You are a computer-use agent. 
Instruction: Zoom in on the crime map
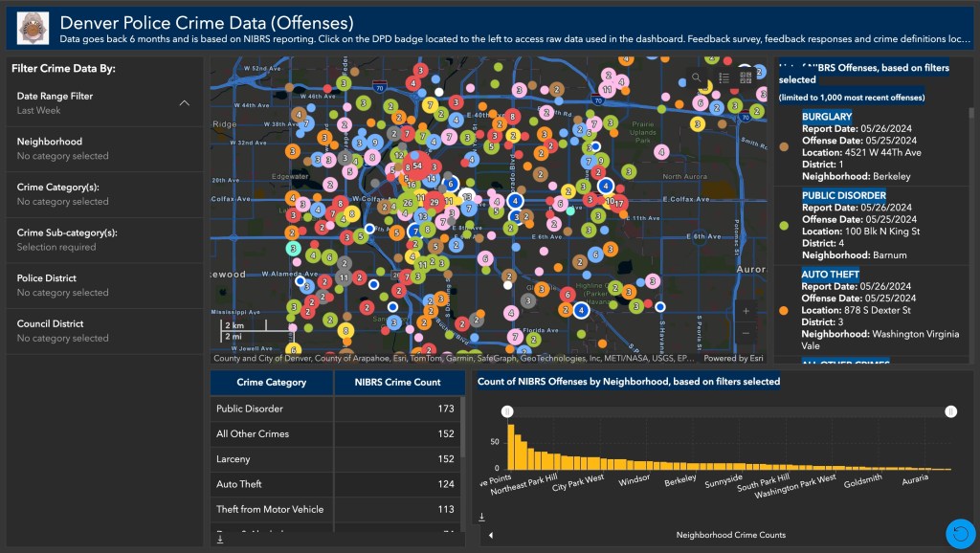746,310
